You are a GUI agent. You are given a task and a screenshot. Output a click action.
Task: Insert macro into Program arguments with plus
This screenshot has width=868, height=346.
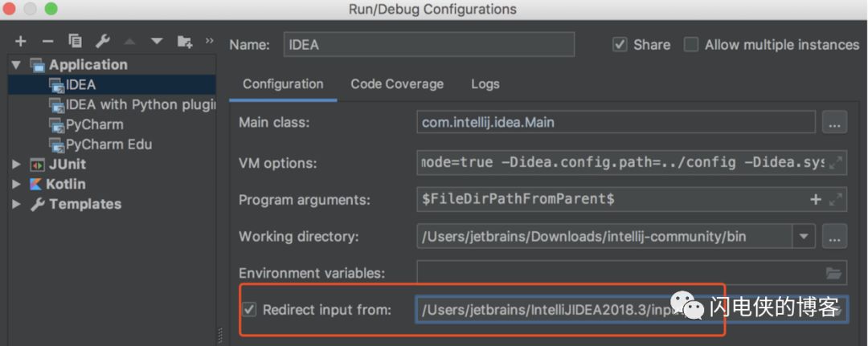(x=816, y=200)
